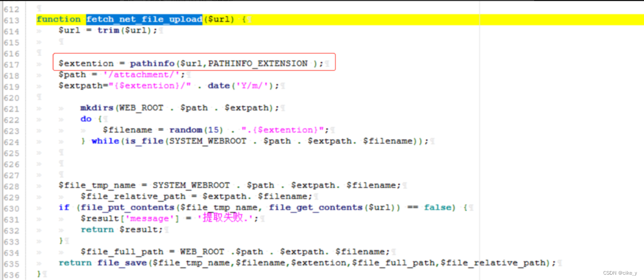
Task: Click the 'function' keyword on line 613
Action: coord(58,19)
